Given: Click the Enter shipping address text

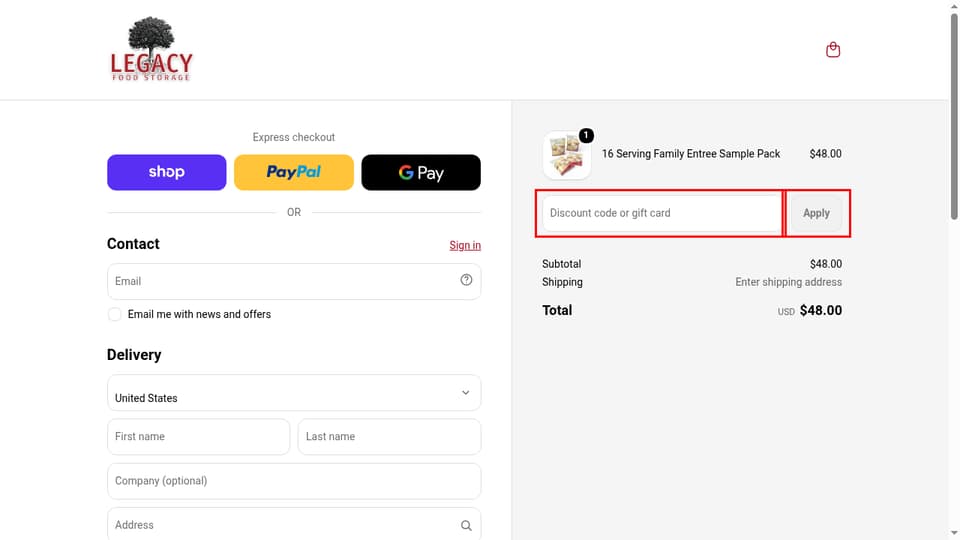Looking at the screenshot, I should pyautogui.click(x=789, y=282).
